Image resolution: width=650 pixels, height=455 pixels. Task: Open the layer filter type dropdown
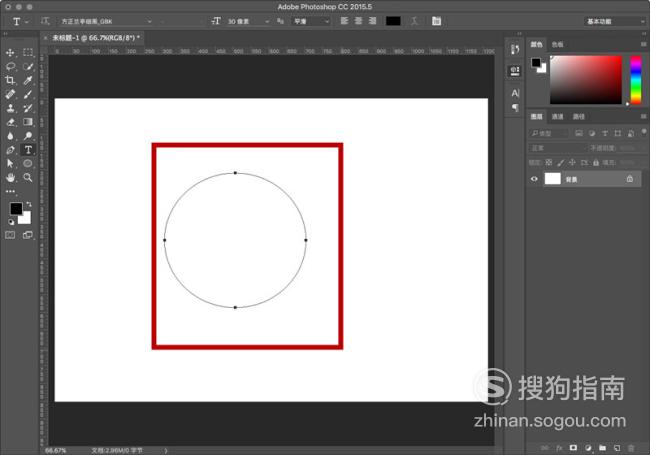[548, 133]
